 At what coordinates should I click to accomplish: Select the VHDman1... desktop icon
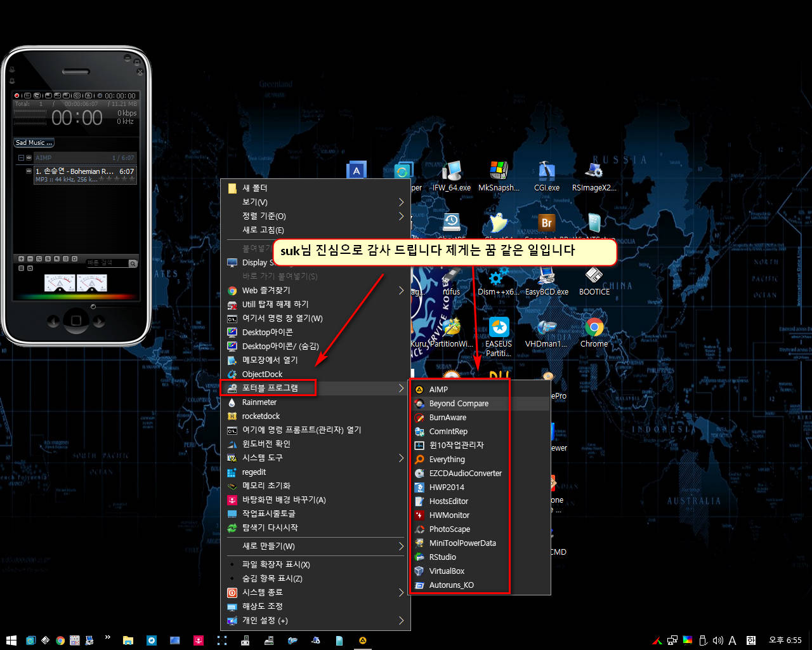547,333
